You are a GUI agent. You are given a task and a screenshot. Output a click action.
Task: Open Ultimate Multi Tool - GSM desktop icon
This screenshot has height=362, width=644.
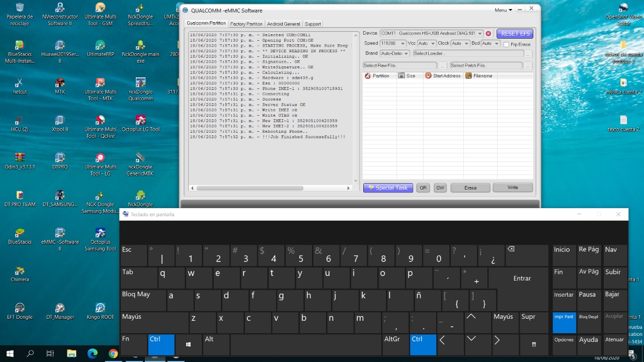[100, 14]
